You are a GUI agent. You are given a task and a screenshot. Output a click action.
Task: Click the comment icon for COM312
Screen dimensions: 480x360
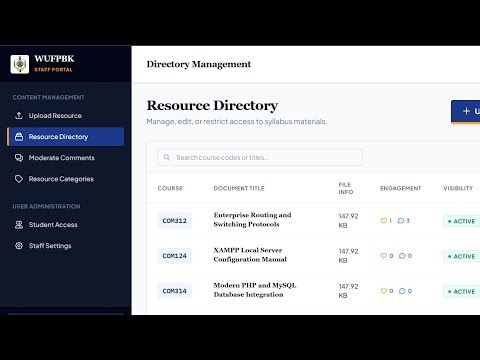401,221
